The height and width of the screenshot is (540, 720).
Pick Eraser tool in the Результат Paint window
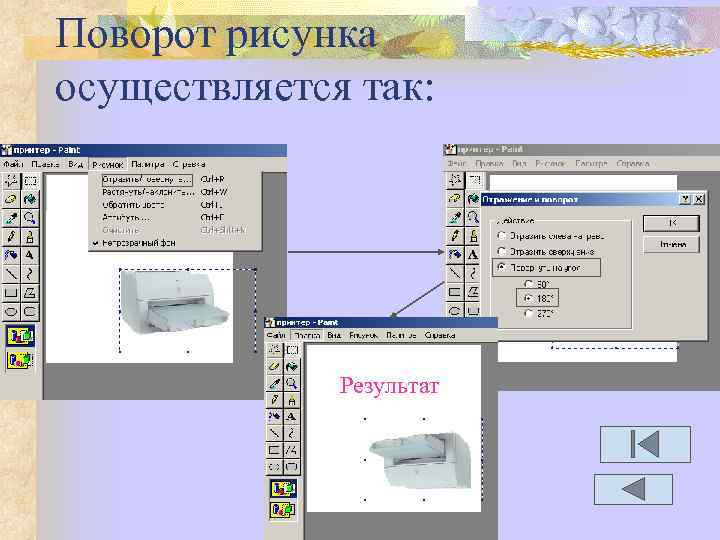[275, 366]
